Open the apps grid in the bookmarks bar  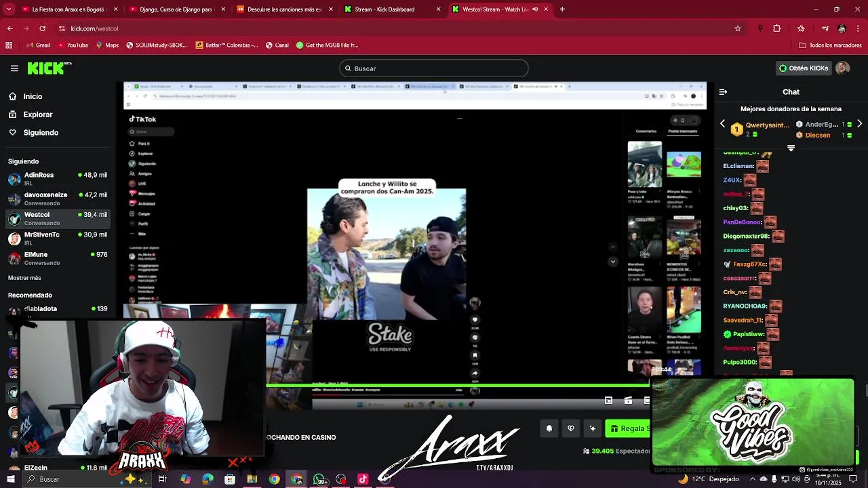pyautogui.click(x=9, y=45)
